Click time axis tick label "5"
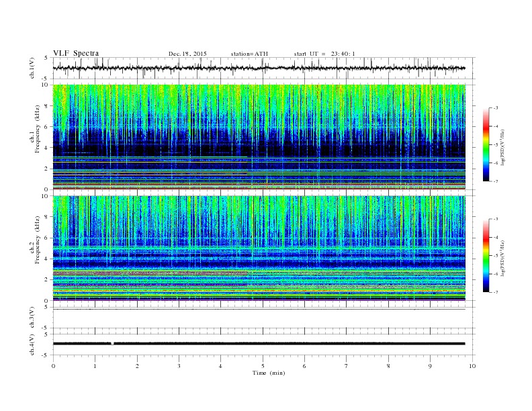This screenshot has width=532, height=411. [x=263, y=366]
